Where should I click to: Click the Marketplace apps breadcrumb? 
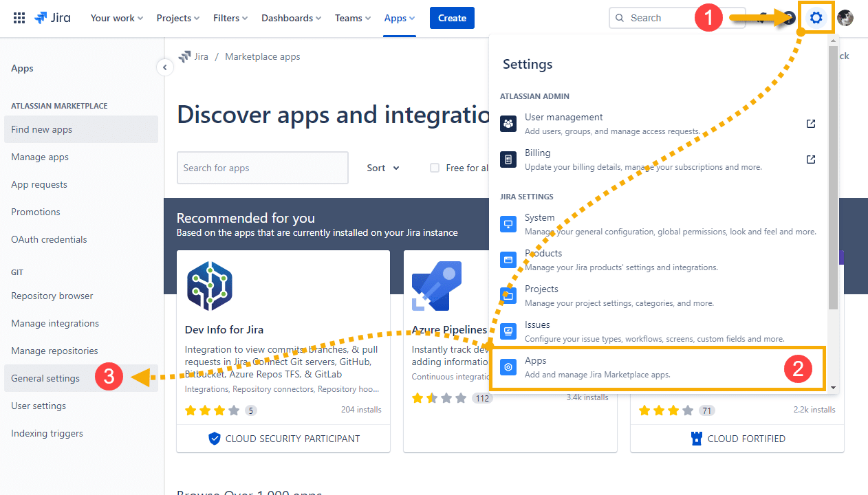pyautogui.click(x=263, y=56)
